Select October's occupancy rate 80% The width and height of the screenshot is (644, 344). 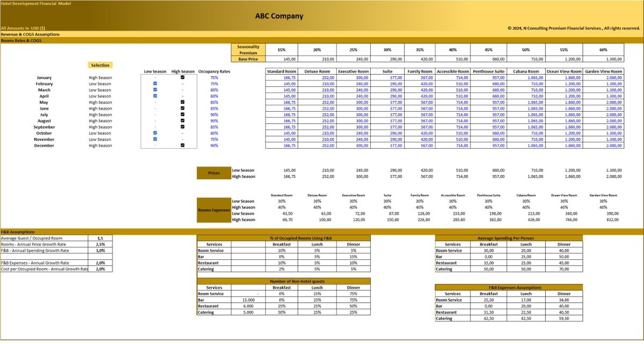pos(214,133)
